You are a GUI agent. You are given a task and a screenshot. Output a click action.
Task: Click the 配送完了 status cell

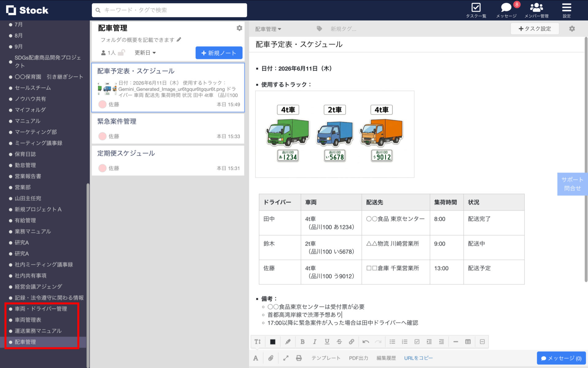(494, 223)
